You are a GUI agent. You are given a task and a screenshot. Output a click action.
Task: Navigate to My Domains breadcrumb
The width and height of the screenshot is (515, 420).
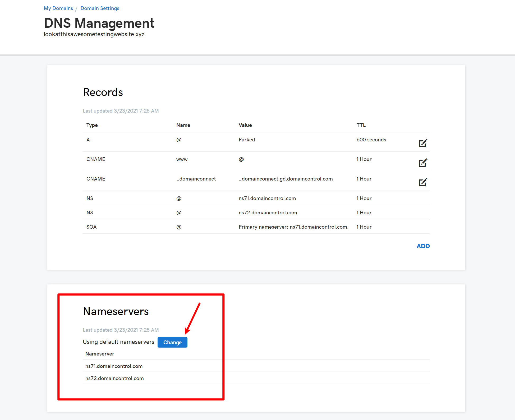tap(58, 8)
